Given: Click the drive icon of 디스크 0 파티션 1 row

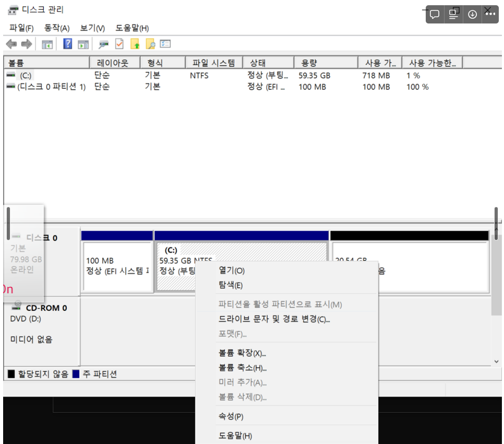Looking at the screenshot, I should pyautogui.click(x=10, y=86).
